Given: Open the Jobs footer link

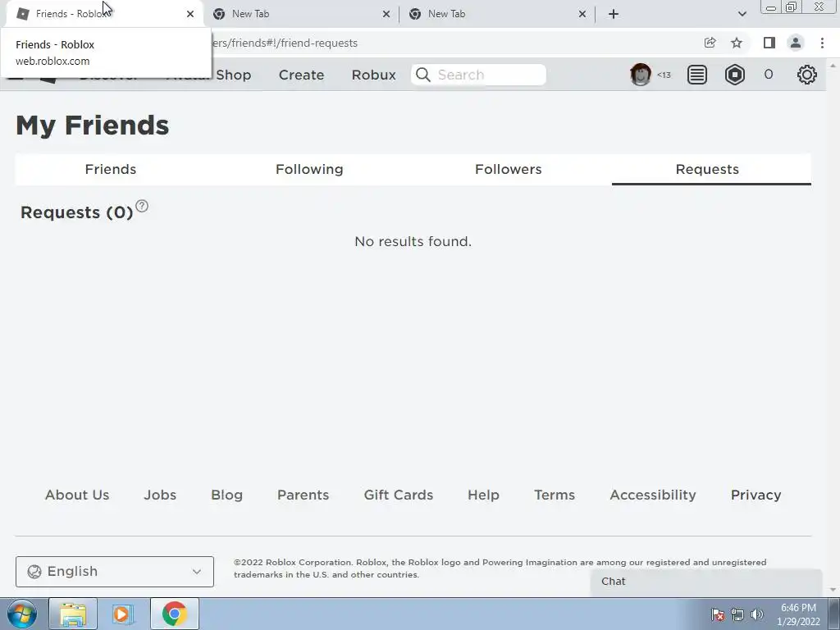Looking at the screenshot, I should [160, 495].
